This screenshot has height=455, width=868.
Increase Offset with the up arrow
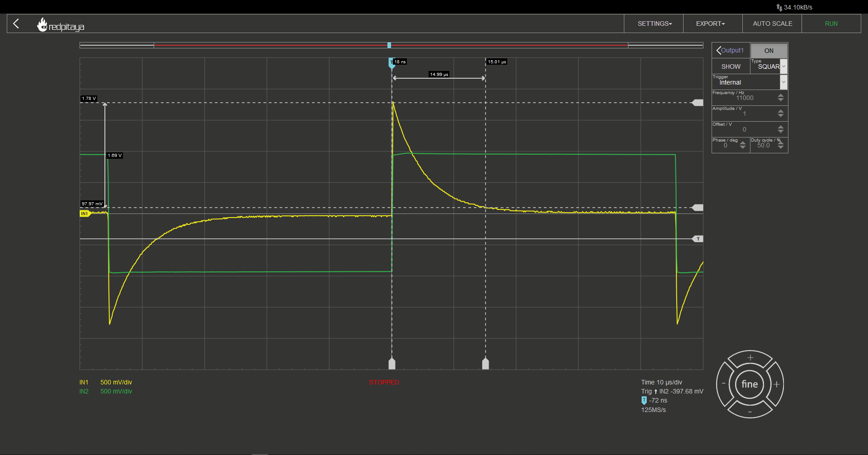(781, 127)
